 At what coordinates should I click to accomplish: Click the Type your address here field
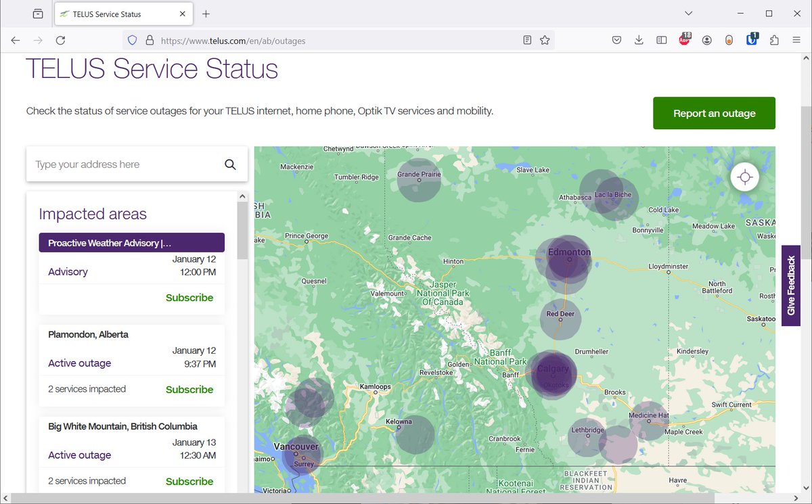pos(125,164)
